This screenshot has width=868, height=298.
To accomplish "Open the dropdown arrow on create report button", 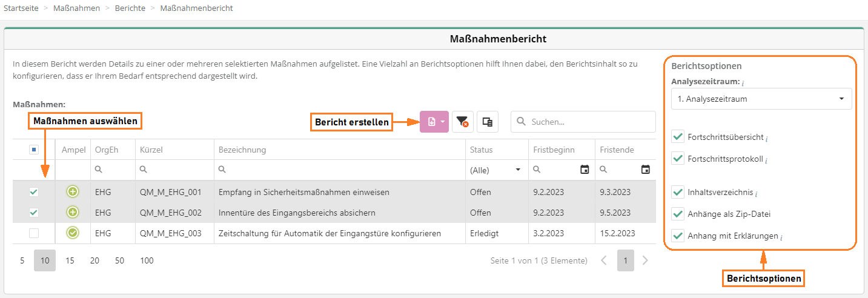I will coord(443,122).
